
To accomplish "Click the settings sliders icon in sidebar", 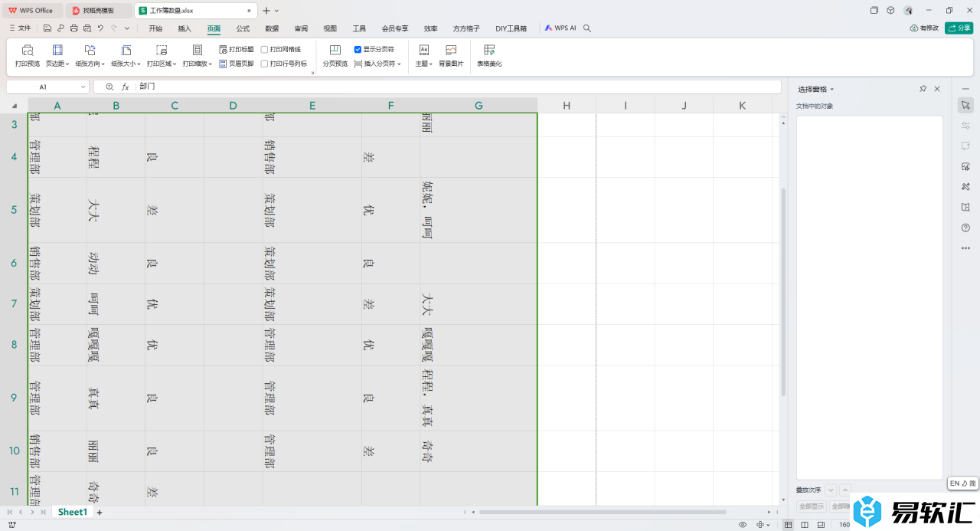I will [965, 125].
